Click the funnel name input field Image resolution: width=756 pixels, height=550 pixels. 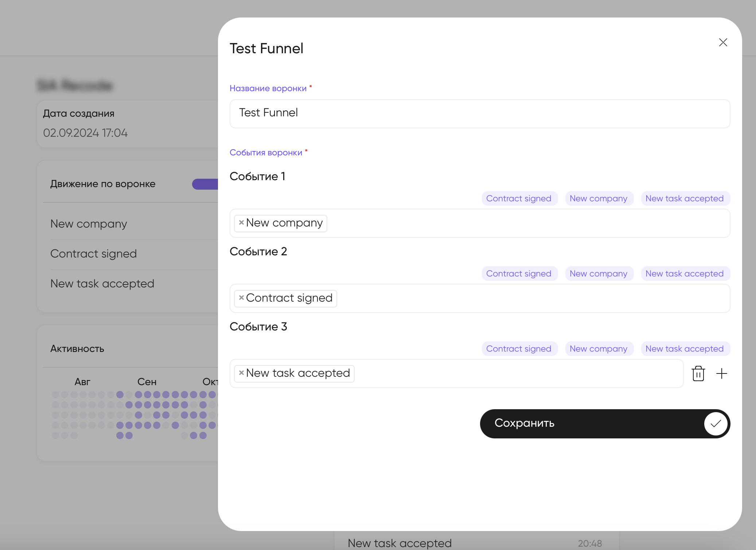tap(479, 113)
